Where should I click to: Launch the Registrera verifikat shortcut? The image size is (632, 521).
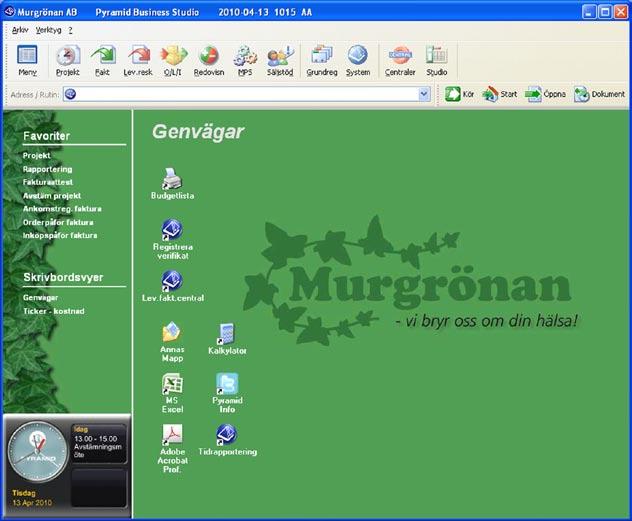tap(173, 239)
